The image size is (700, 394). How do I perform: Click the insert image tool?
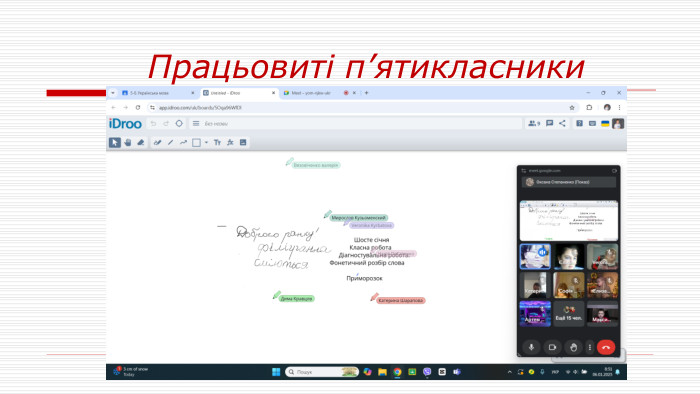coord(243,142)
